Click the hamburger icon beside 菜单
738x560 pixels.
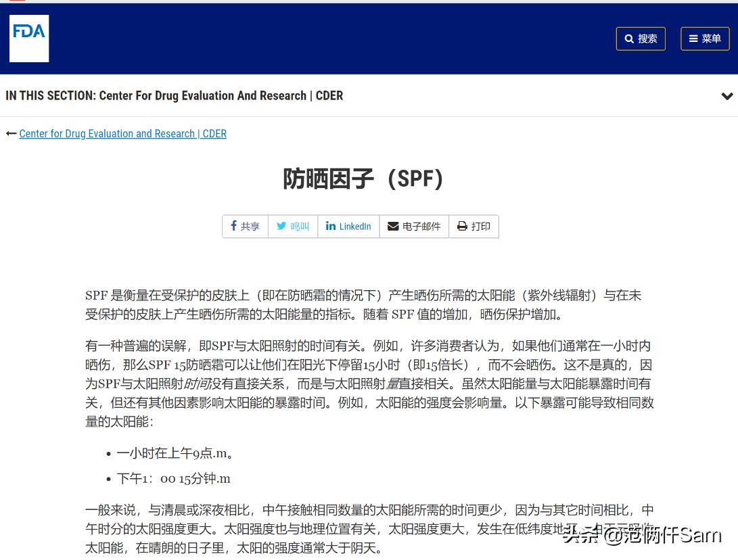coord(693,39)
